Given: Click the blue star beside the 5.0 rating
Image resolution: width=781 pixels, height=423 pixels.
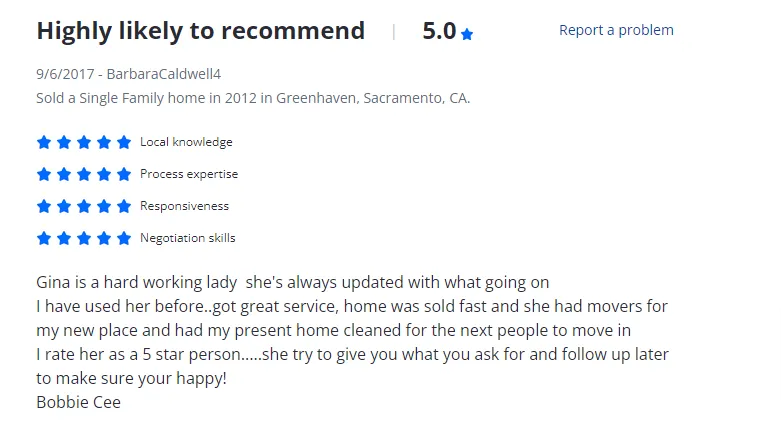Looking at the screenshot, I should (x=467, y=34).
